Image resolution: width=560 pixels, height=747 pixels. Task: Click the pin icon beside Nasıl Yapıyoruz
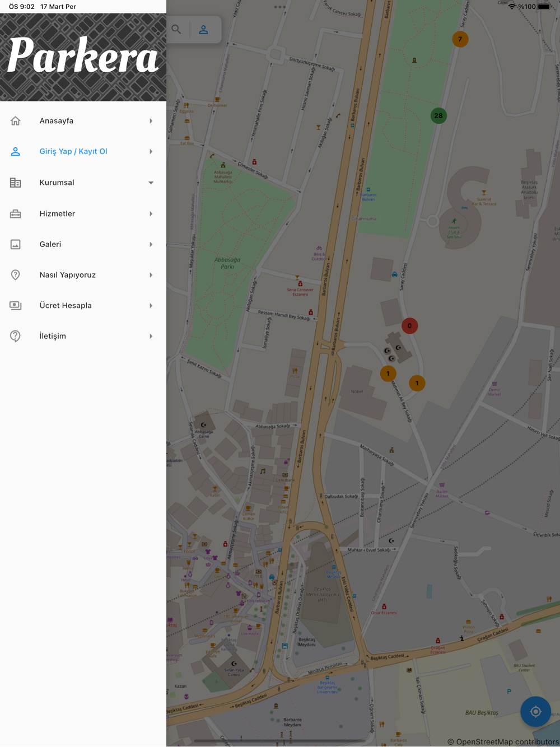[x=16, y=275]
